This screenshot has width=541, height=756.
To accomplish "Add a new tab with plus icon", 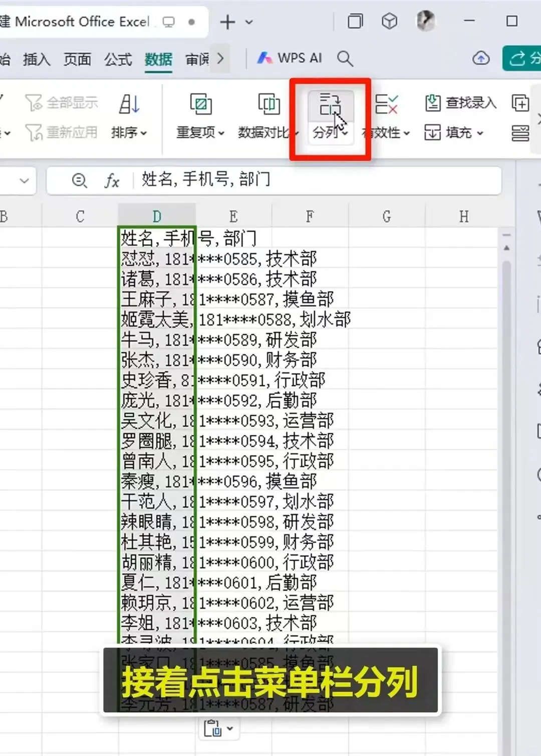I will pyautogui.click(x=227, y=22).
